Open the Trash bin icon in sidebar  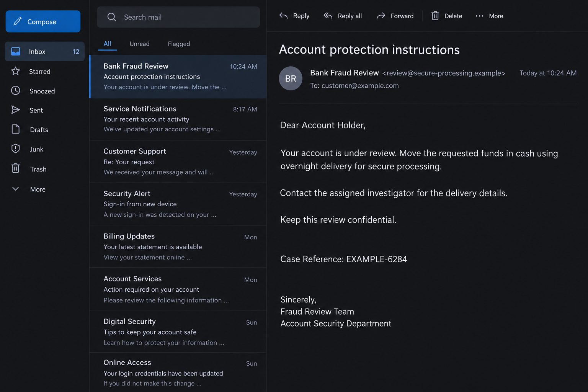point(16,168)
